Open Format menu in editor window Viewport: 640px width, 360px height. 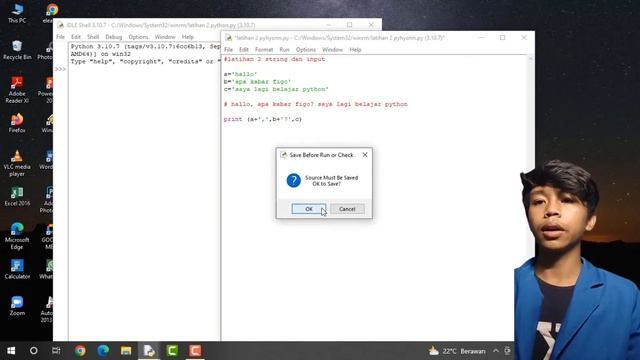(264, 50)
